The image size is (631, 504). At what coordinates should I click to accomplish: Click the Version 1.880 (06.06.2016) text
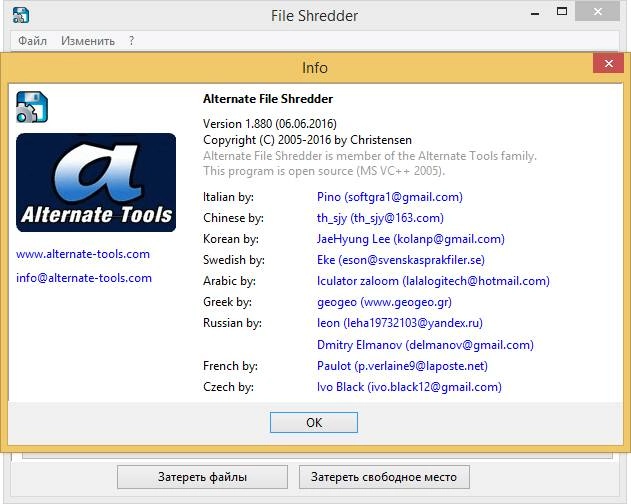coord(270,123)
